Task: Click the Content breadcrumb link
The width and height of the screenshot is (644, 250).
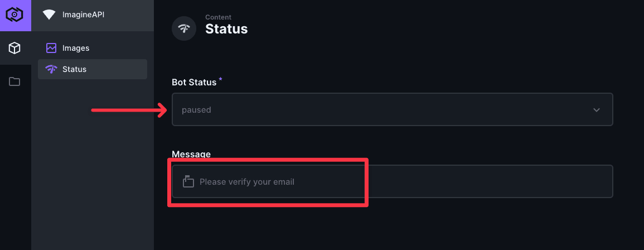Action: (218, 17)
